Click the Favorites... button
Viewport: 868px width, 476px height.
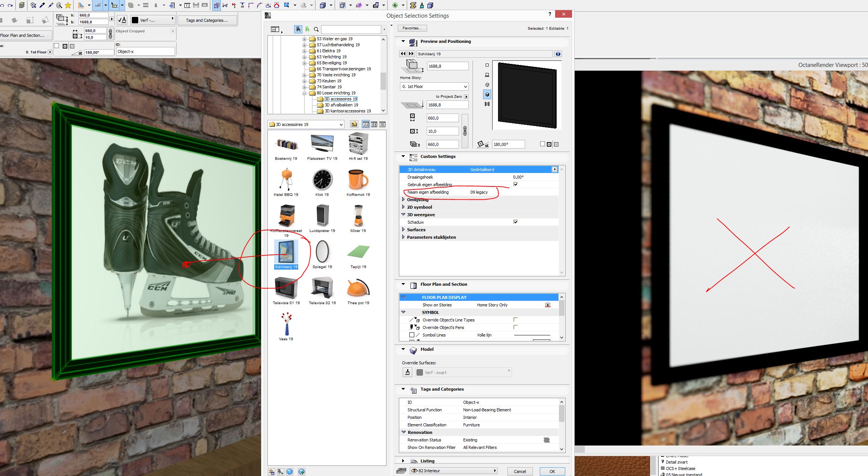[412, 28]
